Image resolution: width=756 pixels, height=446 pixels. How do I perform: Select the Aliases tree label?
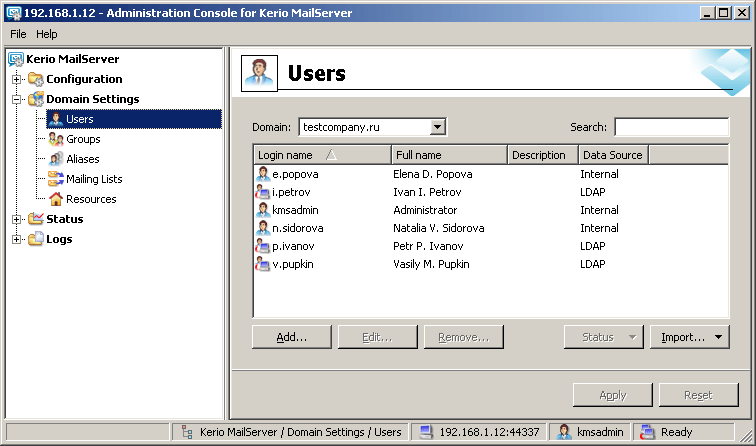83,159
